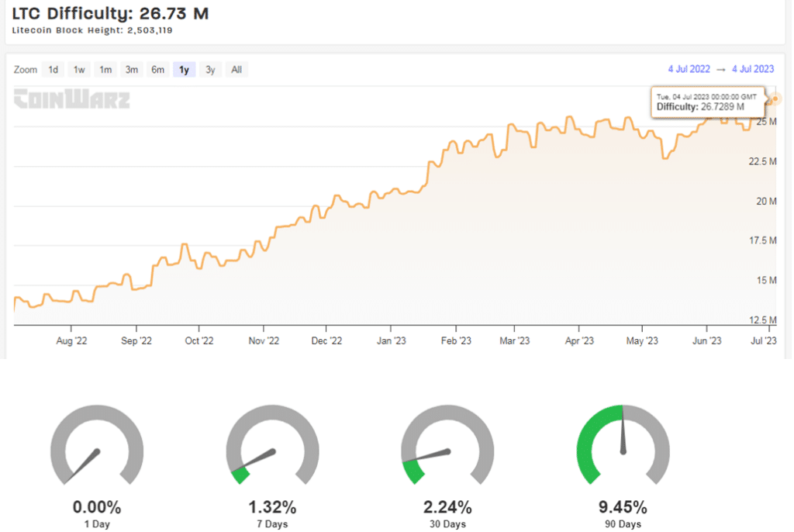Click the 'LTC Difficulty: 26.73 M' heading

(x=110, y=13)
